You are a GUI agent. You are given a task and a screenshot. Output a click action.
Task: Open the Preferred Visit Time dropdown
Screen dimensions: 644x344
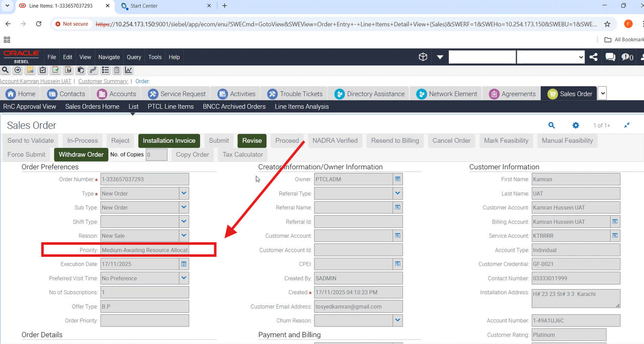coord(184,278)
